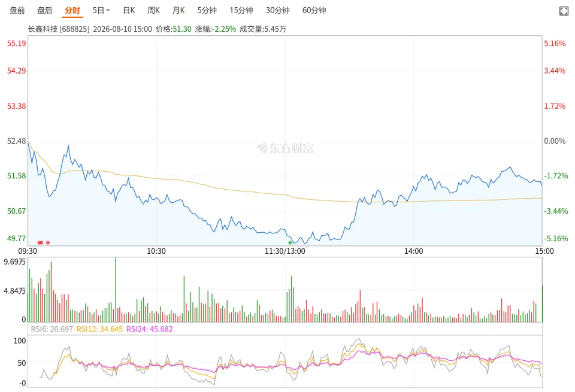Click the 3.44% right axis label
This screenshot has height=392, width=575.
(x=555, y=71)
